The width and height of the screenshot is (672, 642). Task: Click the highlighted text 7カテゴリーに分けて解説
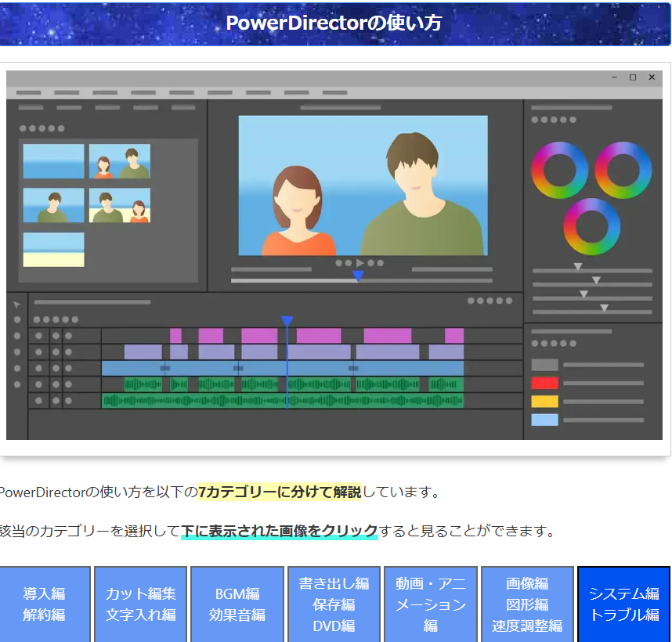tap(280, 492)
